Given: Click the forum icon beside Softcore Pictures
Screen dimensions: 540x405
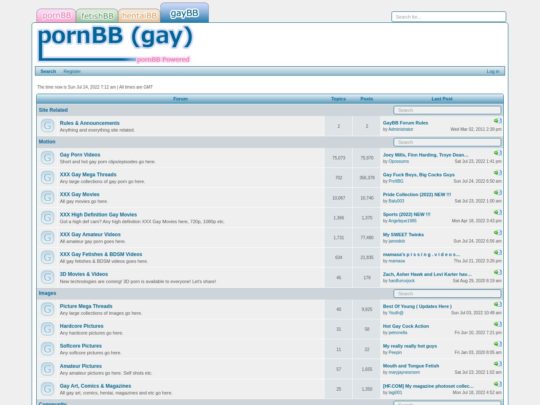Looking at the screenshot, I should click(x=48, y=349).
